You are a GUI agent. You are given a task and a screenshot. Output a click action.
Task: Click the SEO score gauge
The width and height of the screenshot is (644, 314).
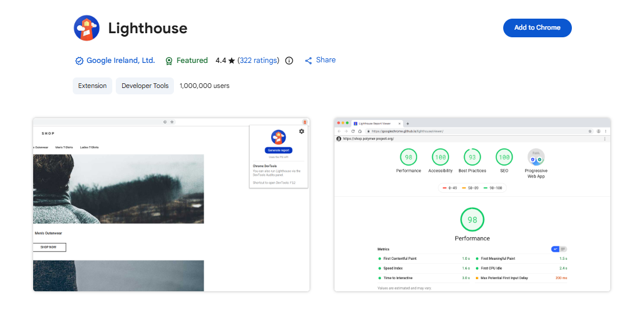504,157
